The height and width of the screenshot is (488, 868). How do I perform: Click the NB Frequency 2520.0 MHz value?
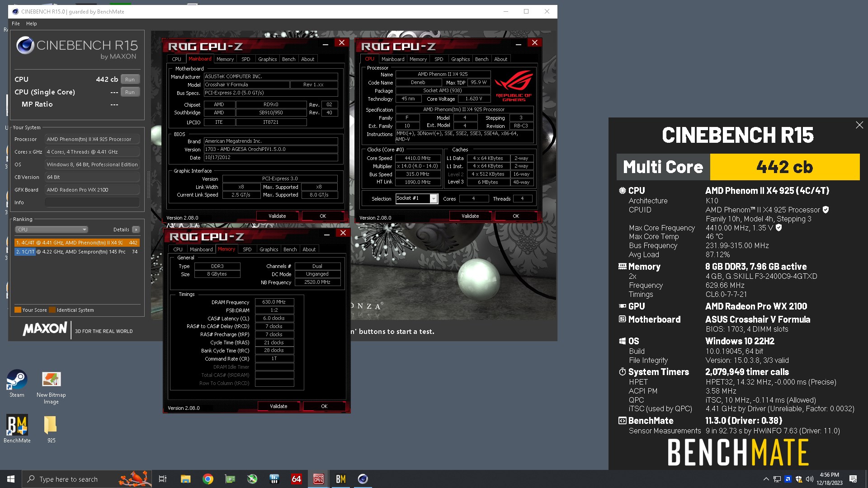click(x=317, y=282)
